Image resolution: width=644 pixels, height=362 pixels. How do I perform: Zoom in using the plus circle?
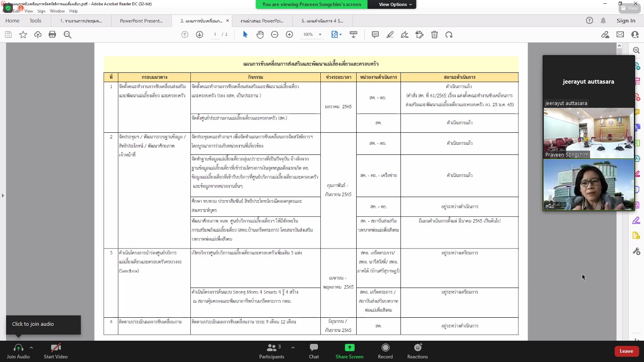(289, 35)
